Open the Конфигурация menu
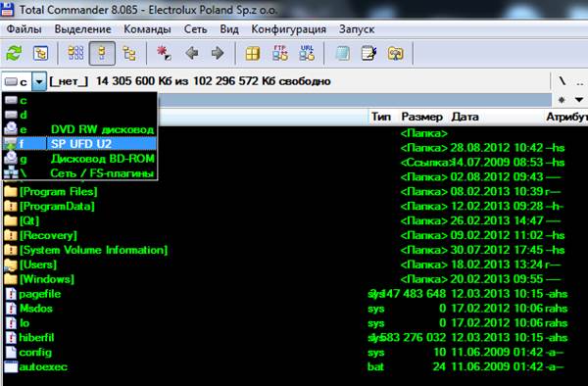This screenshot has height=386, width=588. pyautogui.click(x=289, y=29)
